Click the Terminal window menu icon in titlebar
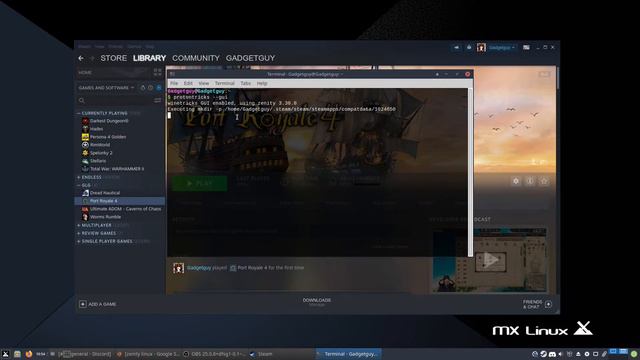Screen dimensions: 640x360 point(172,74)
